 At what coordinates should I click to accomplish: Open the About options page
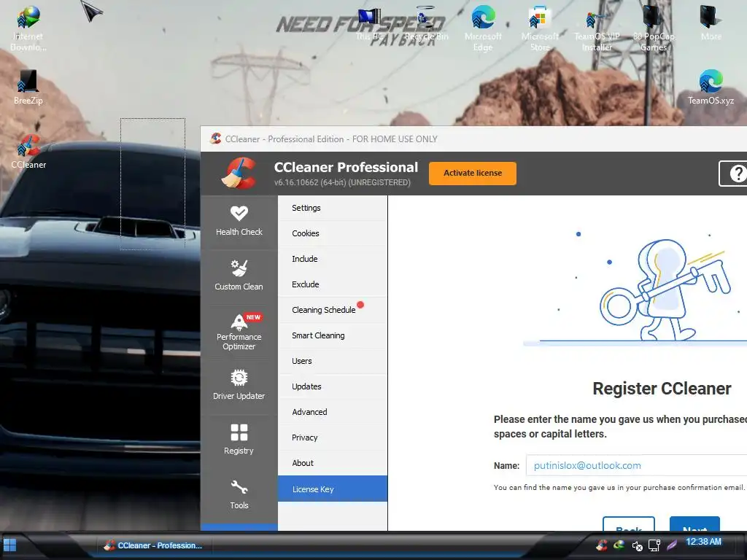(x=333, y=463)
